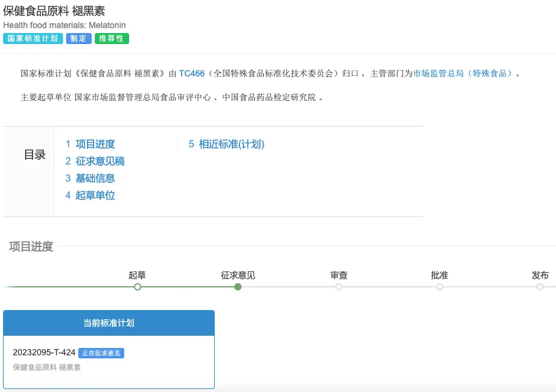Jump to 1 项目进度 section
This screenshot has width=556, height=392.
pyautogui.click(x=90, y=144)
